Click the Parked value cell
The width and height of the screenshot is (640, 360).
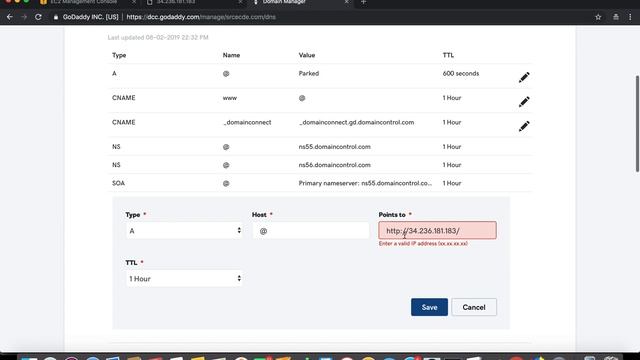pos(309,73)
